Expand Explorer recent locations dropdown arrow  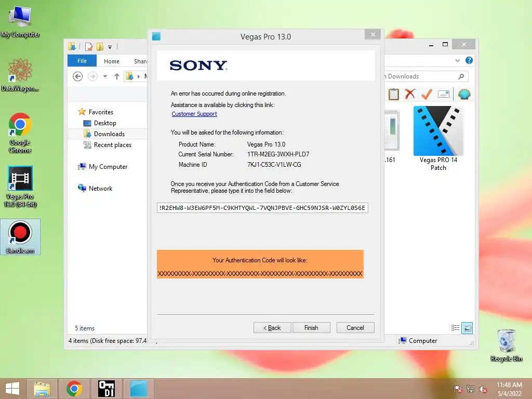pos(105,76)
